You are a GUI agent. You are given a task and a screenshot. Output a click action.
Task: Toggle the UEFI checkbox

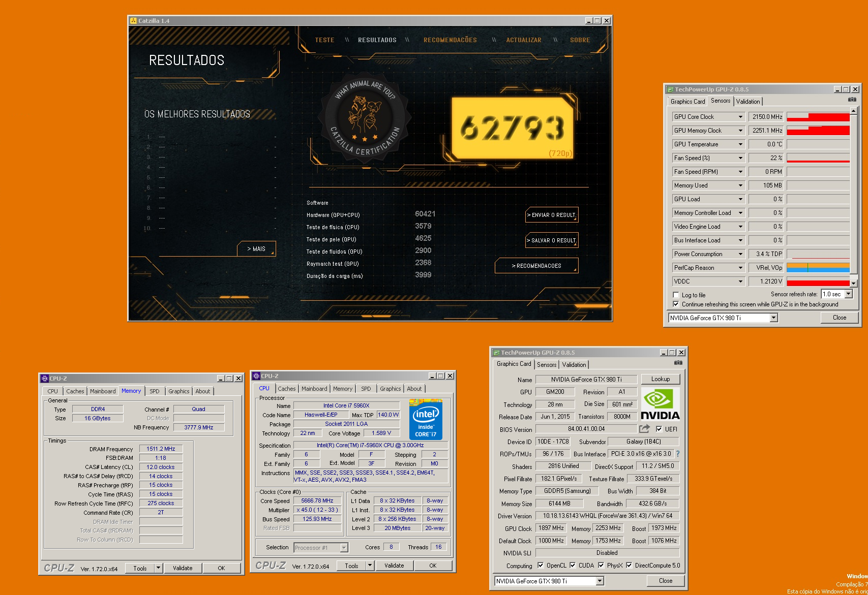click(659, 429)
